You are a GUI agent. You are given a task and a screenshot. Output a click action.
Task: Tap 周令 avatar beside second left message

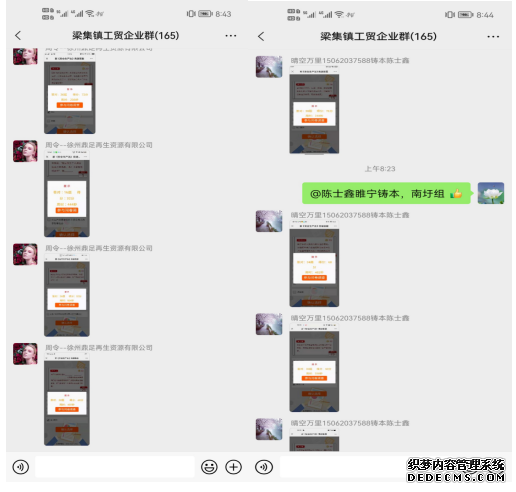click(25, 151)
